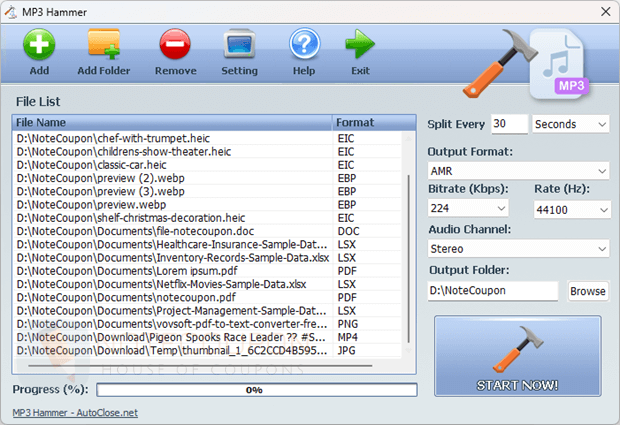Click the Add Folder icon
Screen dimensions: 620x425
pyautogui.click(x=104, y=44)
